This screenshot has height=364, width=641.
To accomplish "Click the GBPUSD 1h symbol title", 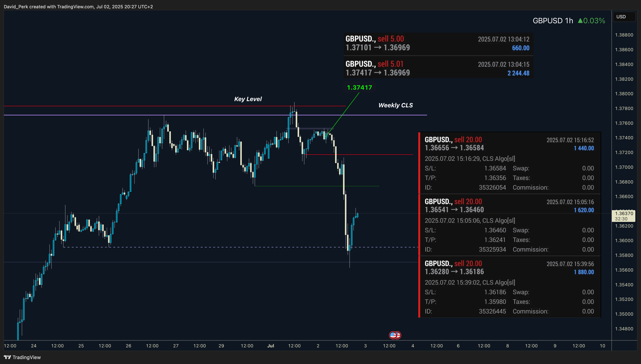I will pos(553,20).
